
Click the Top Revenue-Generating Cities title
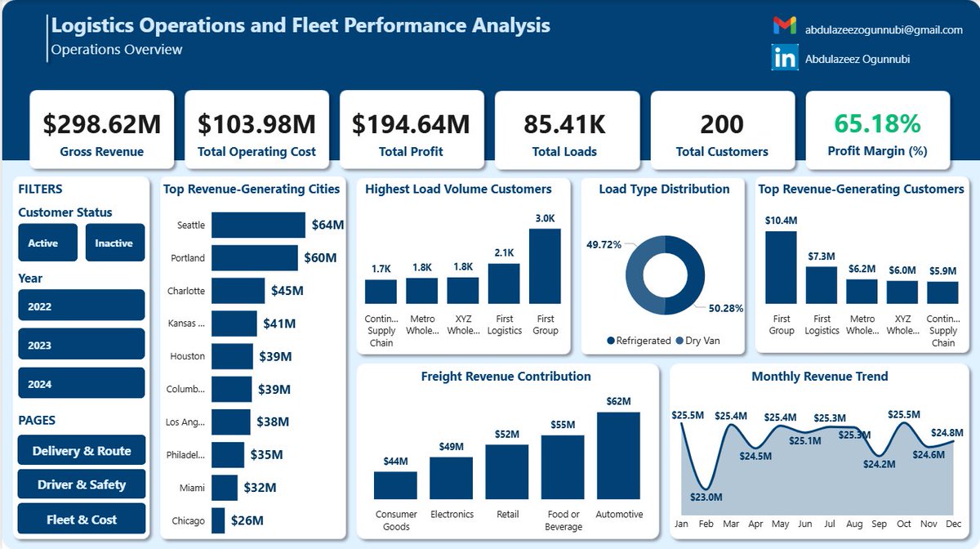pyautogui.click(x=252, y=189)
